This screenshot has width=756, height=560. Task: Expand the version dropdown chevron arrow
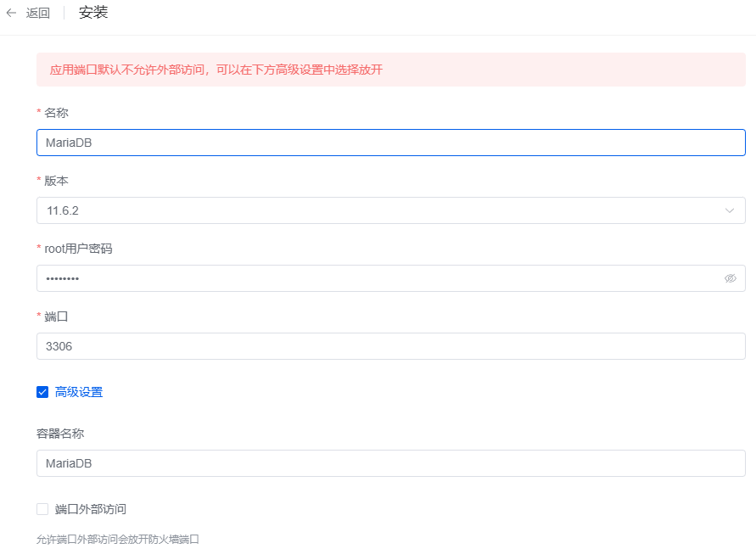coord(730,210)
